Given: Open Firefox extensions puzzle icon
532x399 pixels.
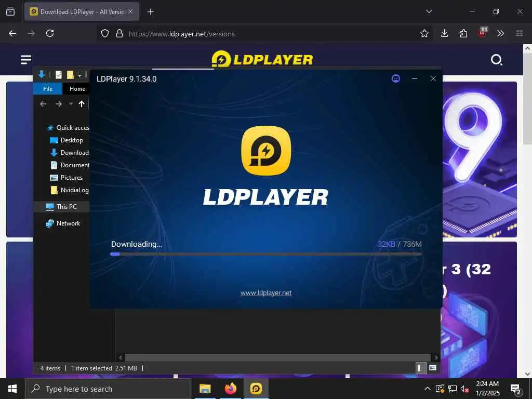Looking at the screenshot, I should click(463, 33).
